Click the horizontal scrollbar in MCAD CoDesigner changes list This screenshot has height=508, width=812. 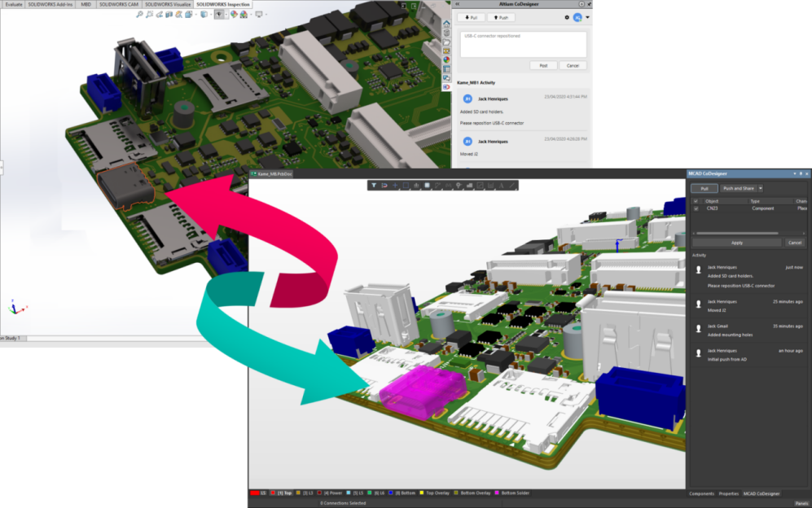(x=737, y=233)
